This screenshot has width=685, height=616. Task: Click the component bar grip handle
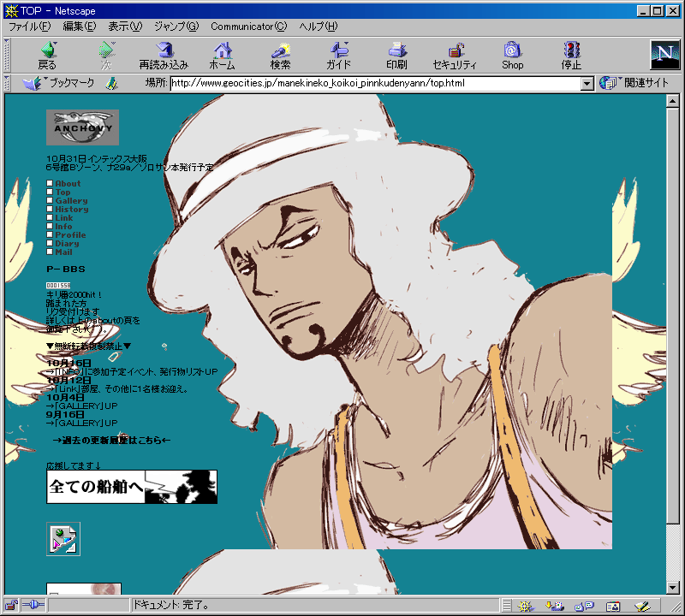point(506,606)
